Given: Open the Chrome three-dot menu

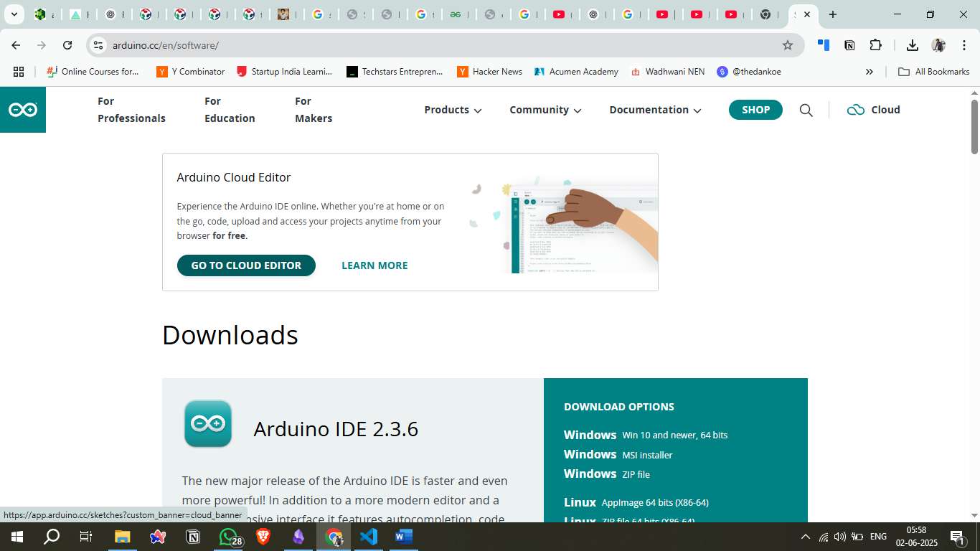Looking at the screenshot, I should [x=963, y=45].
